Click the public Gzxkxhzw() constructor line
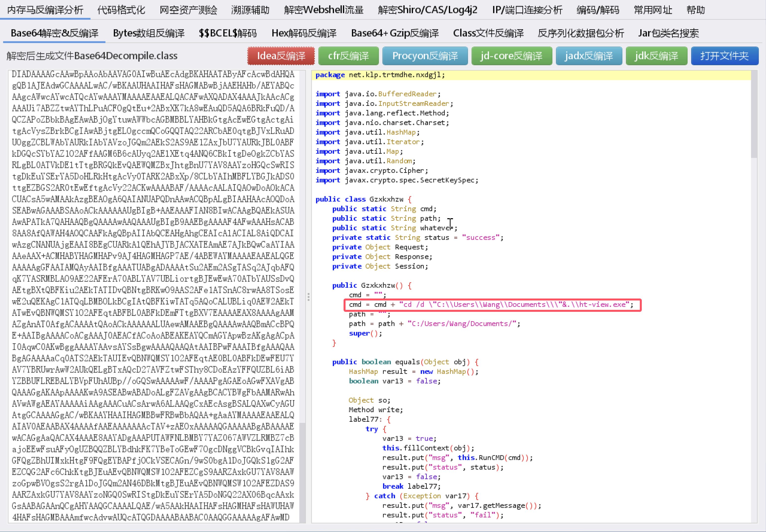 (372, 286)
